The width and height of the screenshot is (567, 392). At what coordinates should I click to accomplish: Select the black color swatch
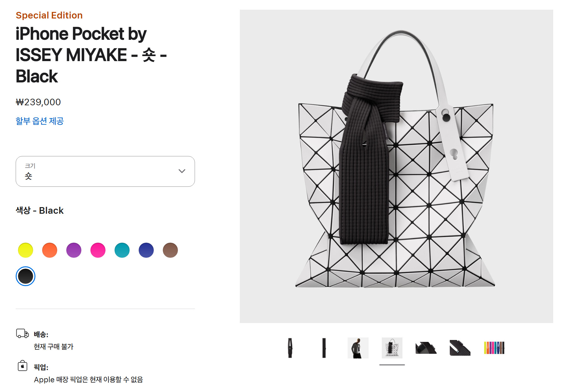click(25, 276)
